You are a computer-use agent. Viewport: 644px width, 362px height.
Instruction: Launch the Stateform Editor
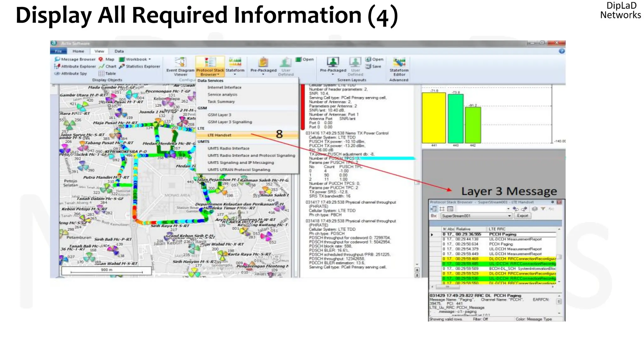[399, 67]
